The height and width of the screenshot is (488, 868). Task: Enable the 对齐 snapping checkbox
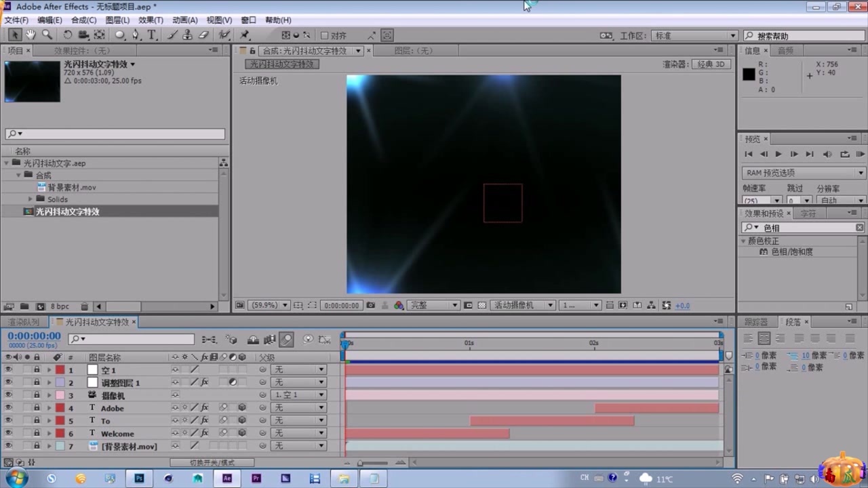(x=324, y=36)
